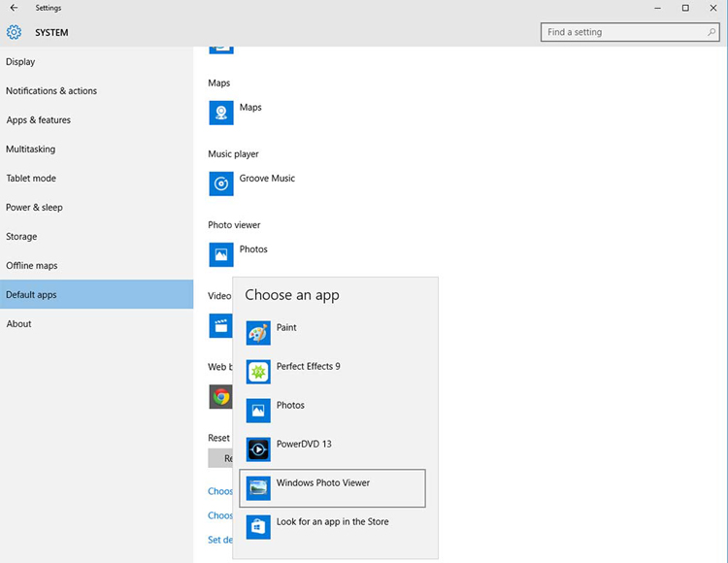
Task: Select Photos in Choose an app list
Action: click(332, 411)
